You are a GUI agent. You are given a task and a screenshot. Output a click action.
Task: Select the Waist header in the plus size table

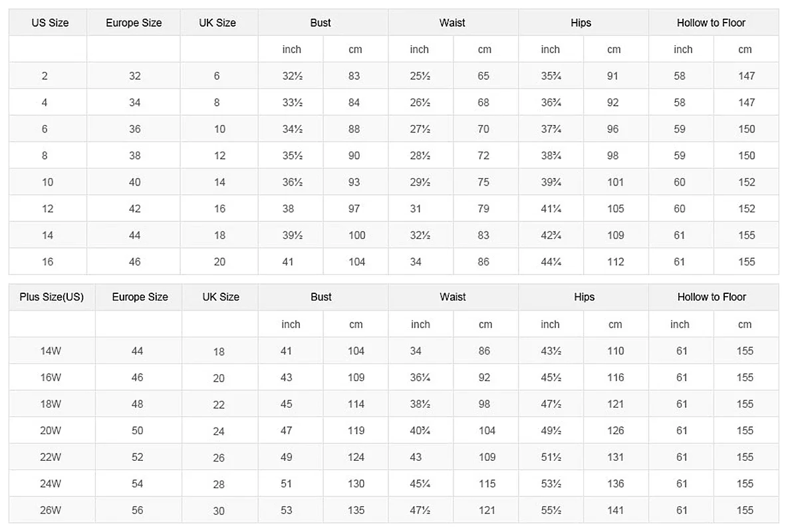[x=453, y=297]
